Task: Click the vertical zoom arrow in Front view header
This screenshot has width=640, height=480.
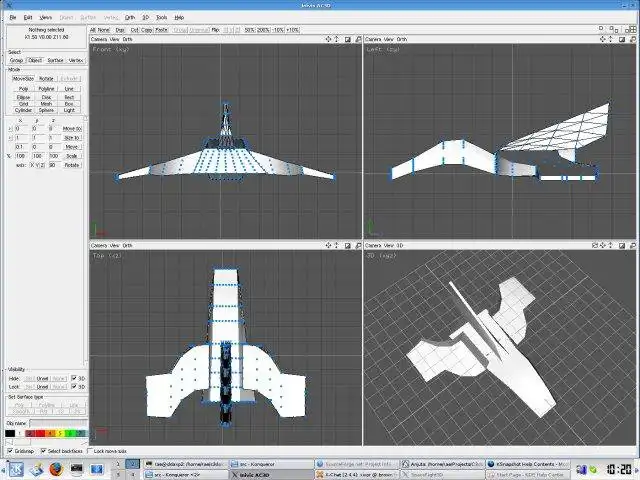Action: click(337, 39)
